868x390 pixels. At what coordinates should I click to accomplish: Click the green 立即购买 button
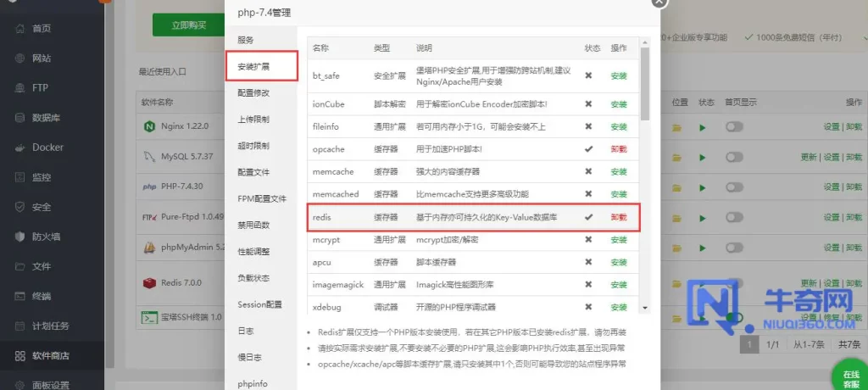coord(188,25)
